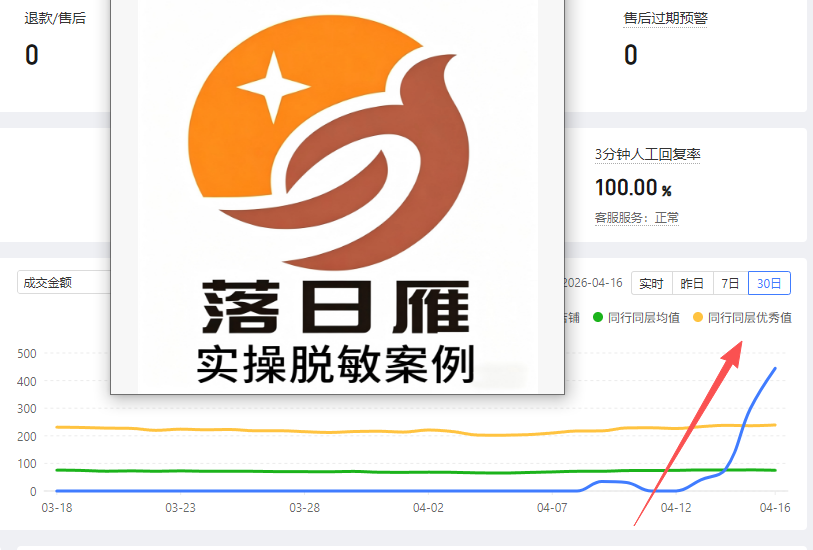Screen dimensions: 813x550
Task: Click the 客服服务：正常 status text
Action: [637, 218]
